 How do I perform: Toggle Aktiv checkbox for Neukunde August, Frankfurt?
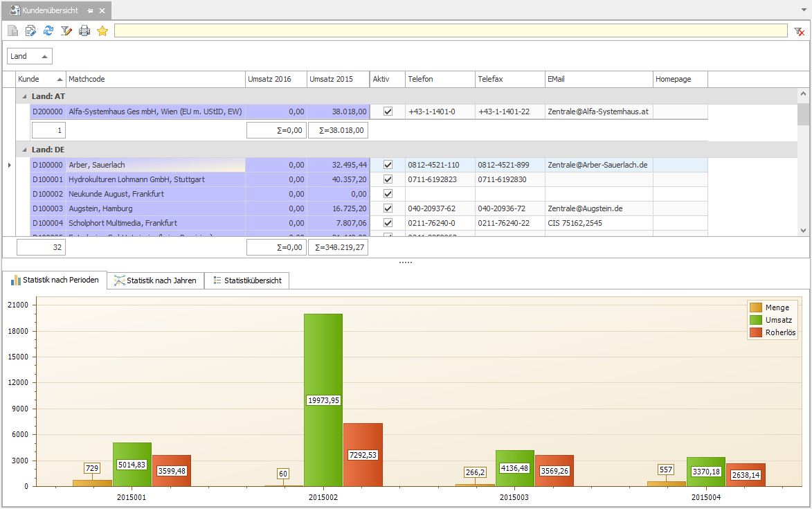[x=388, y=194]
